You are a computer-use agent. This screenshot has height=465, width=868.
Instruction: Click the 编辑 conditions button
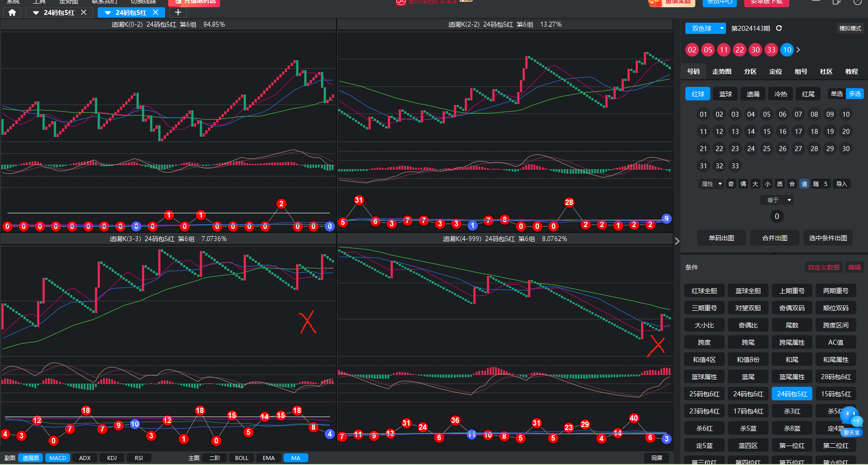coord(854,267)
